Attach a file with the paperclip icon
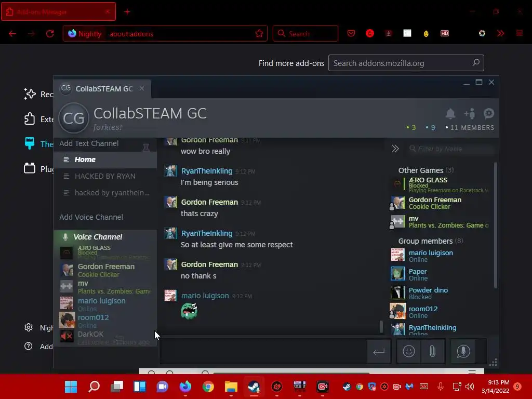Screen dimensions: 532x399 [x=432, y=351]
